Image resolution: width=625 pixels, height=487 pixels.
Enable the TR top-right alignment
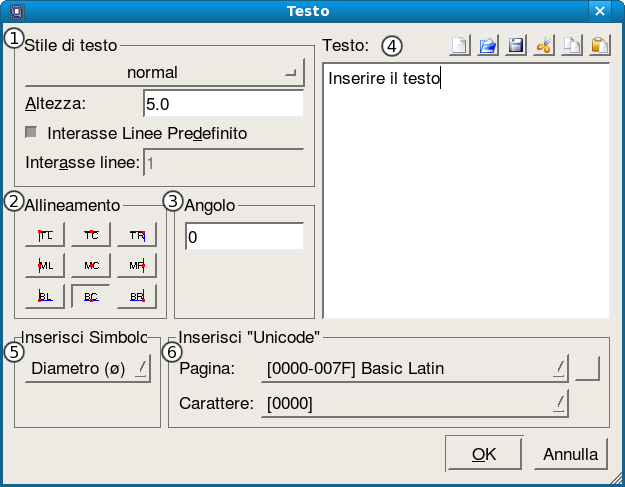click(137, 235)
